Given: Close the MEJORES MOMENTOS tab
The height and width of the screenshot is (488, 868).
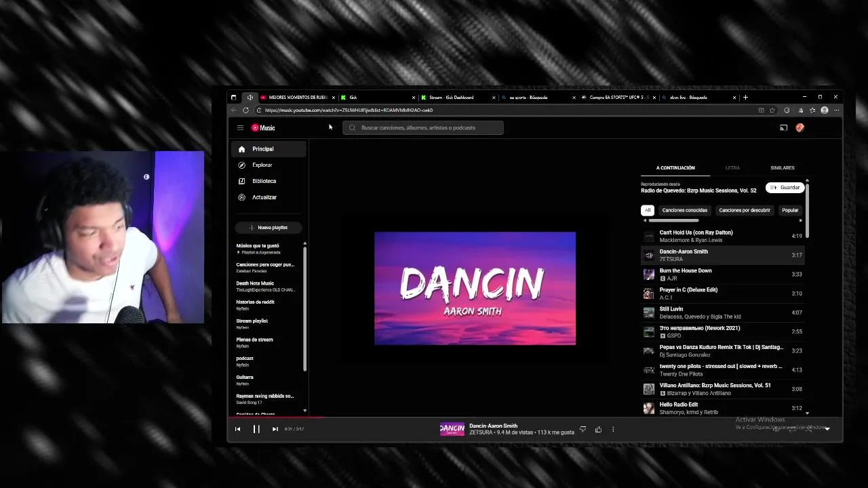Looking at the screenshot, I should click(x=333, y=97).
